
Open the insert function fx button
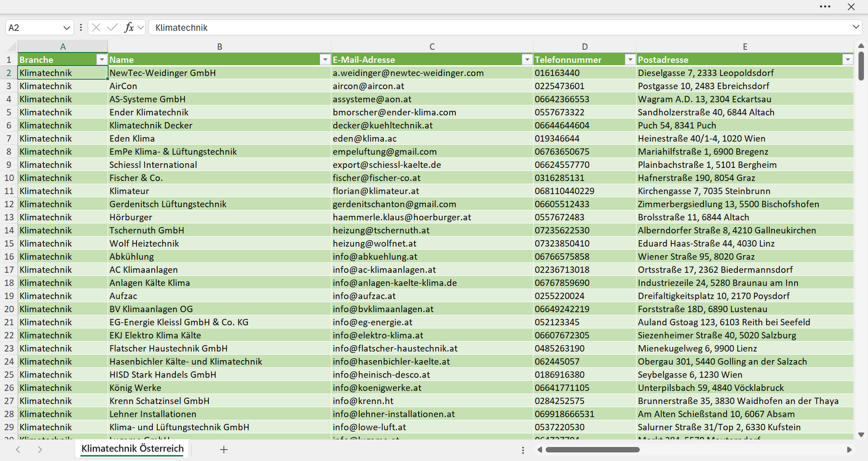(129, 28)
